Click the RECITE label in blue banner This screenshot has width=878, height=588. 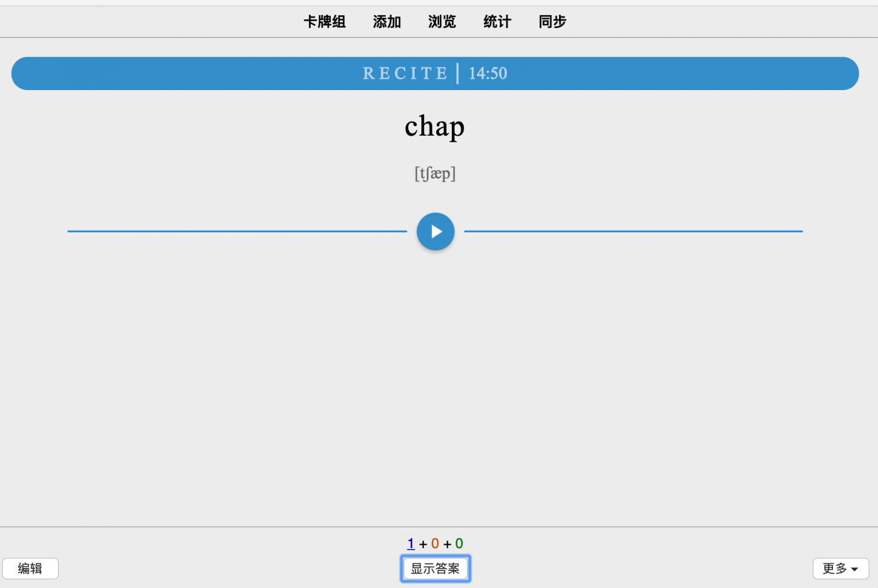[x=405, y=74]
